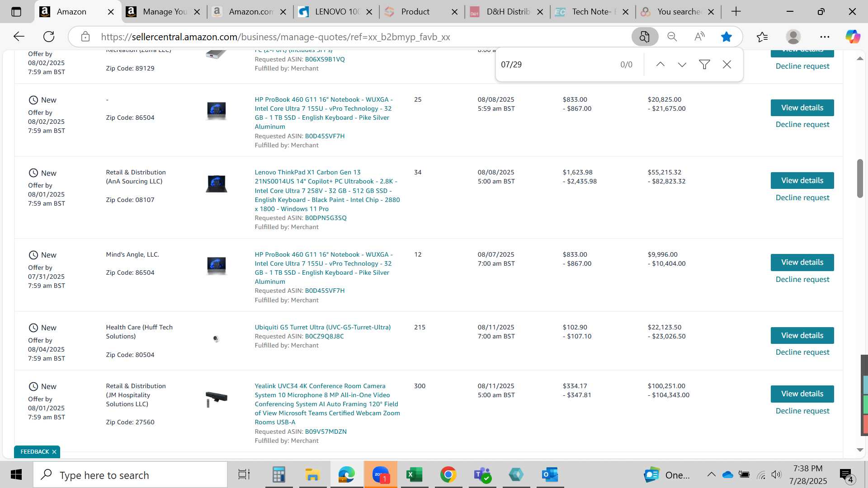Click the blue favorites star icon
868x488 pixels.
coord(726,37)
